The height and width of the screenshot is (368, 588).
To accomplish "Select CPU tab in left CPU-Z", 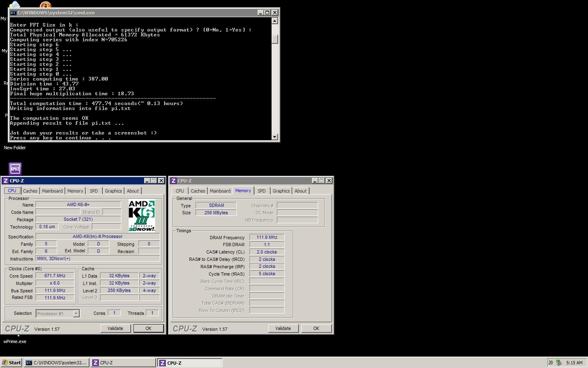I will pyautogui.click(x=12, y=191).
